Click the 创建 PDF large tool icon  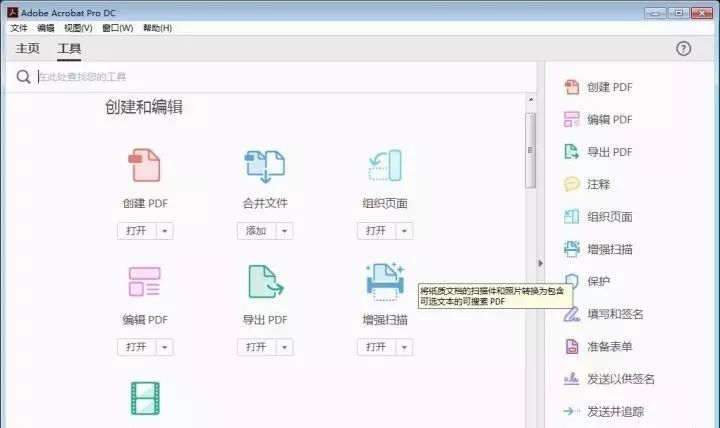[x=145, y=165]
